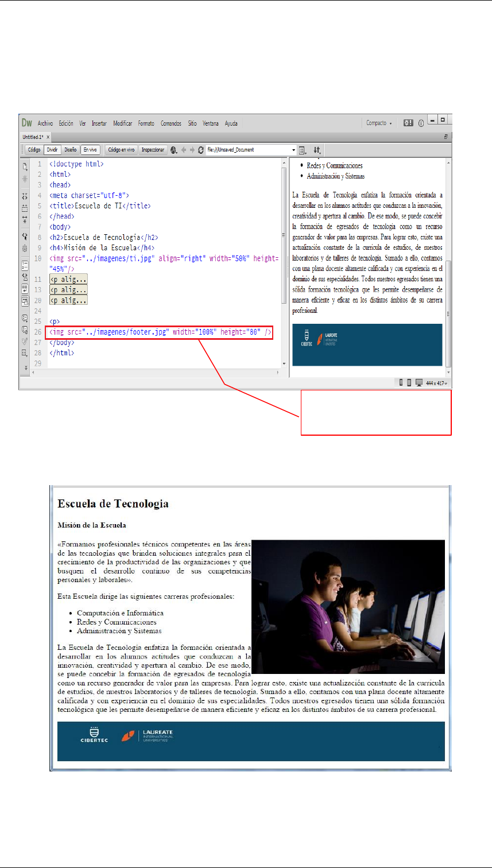Click the select parent tag icon
492x868 pixels.
tap(25, 236)
